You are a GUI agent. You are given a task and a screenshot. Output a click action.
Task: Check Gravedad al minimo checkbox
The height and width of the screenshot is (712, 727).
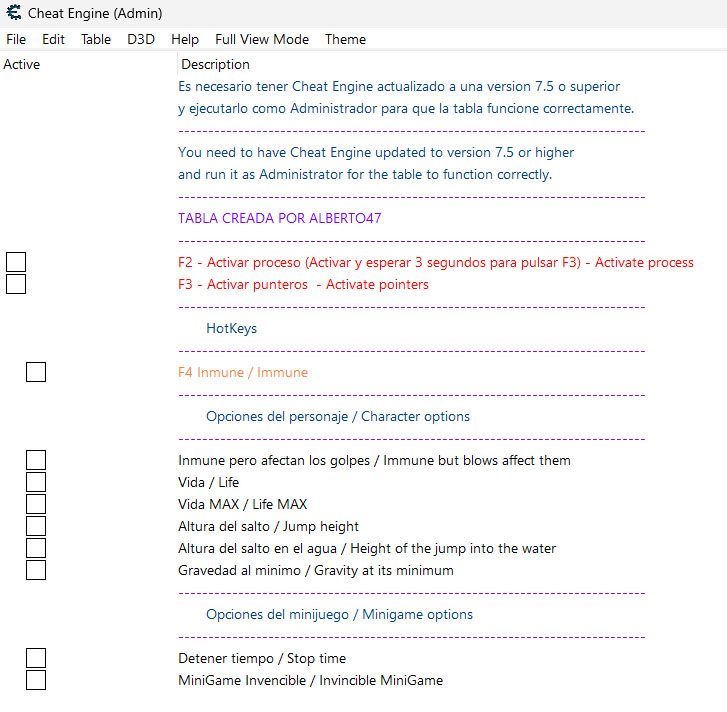click(x=36, y=570)
